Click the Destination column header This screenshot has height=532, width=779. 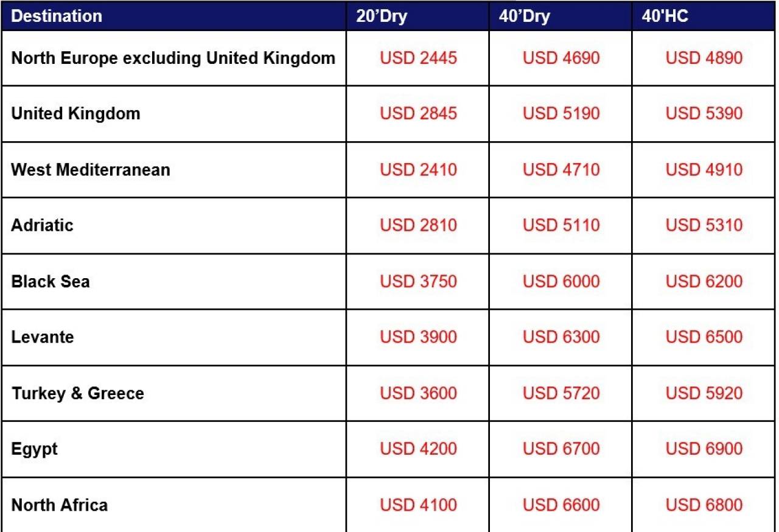[x=57, y=16]
